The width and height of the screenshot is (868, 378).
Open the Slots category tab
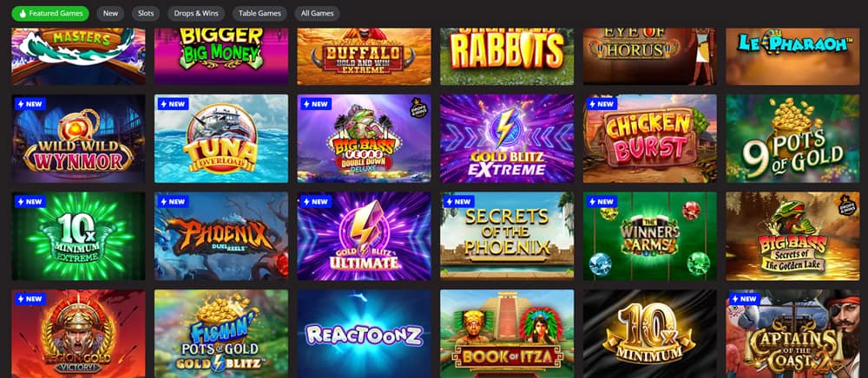point(146,13)
